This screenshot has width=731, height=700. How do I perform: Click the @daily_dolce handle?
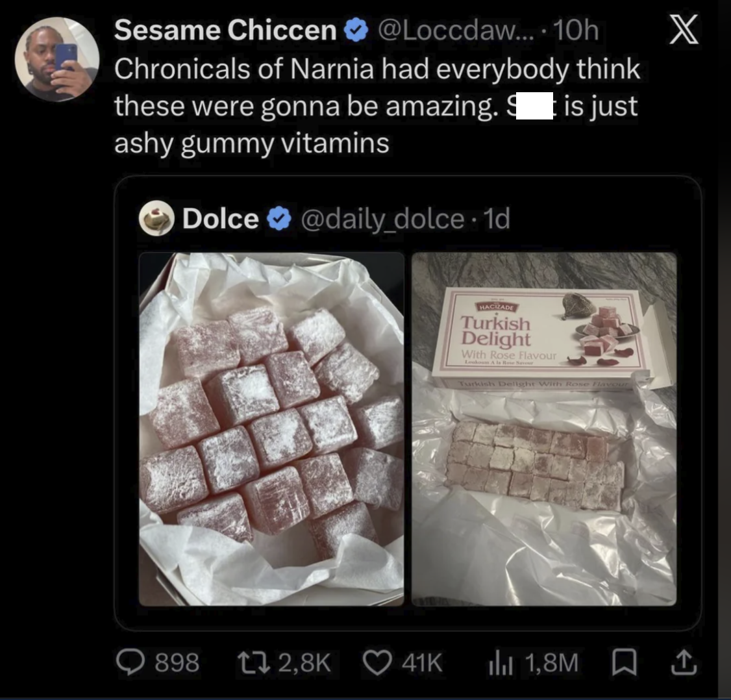click(x=383, y=219)
